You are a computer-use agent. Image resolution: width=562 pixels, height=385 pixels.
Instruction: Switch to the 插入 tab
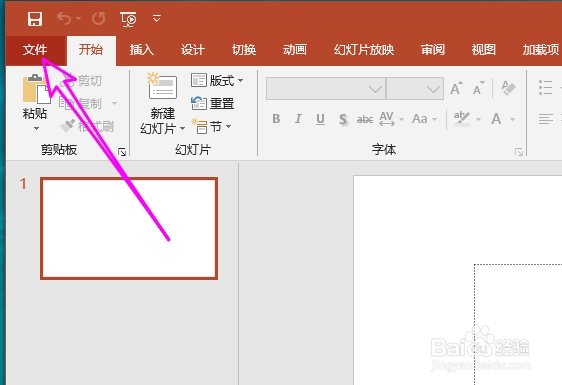pos(142,50)
